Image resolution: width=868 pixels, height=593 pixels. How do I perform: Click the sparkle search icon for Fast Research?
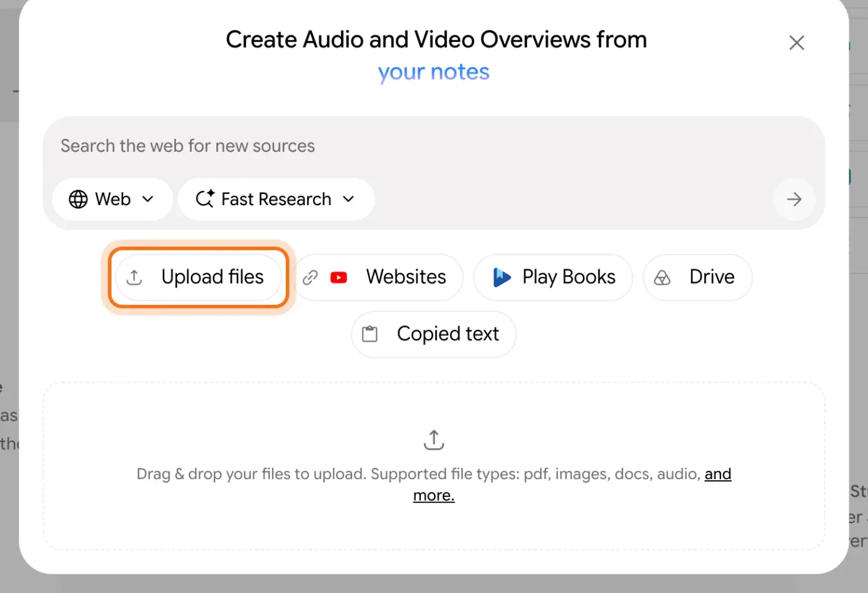click(x=205, y=199)
